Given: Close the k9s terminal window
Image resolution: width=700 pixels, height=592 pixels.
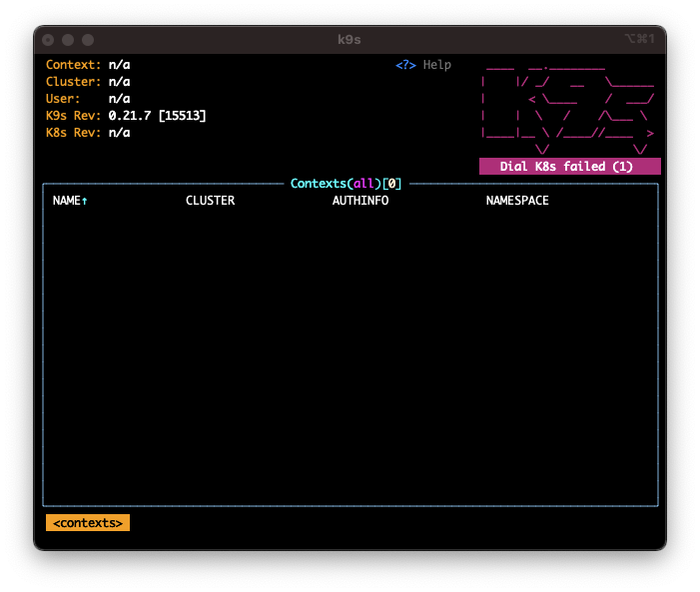Looking at the screenshot, I should [x=48, y=39].
